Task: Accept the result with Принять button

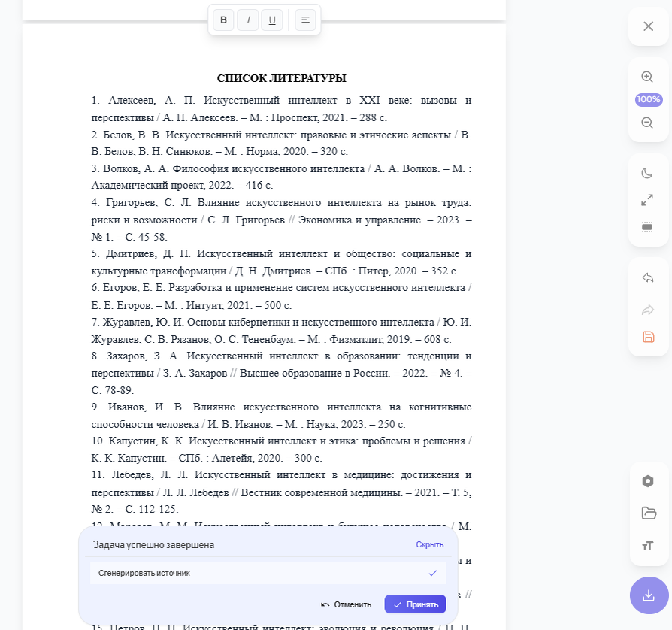Action: [415, 604]
